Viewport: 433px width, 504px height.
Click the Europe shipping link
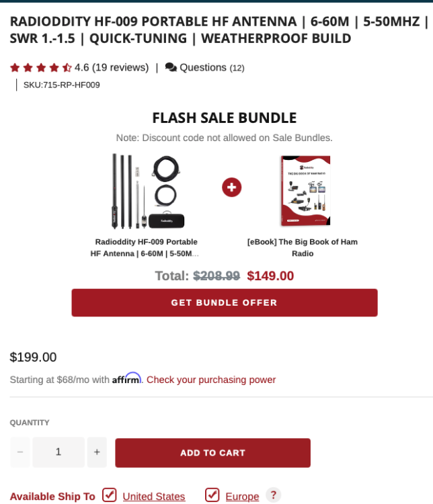[x=242, y=497]
